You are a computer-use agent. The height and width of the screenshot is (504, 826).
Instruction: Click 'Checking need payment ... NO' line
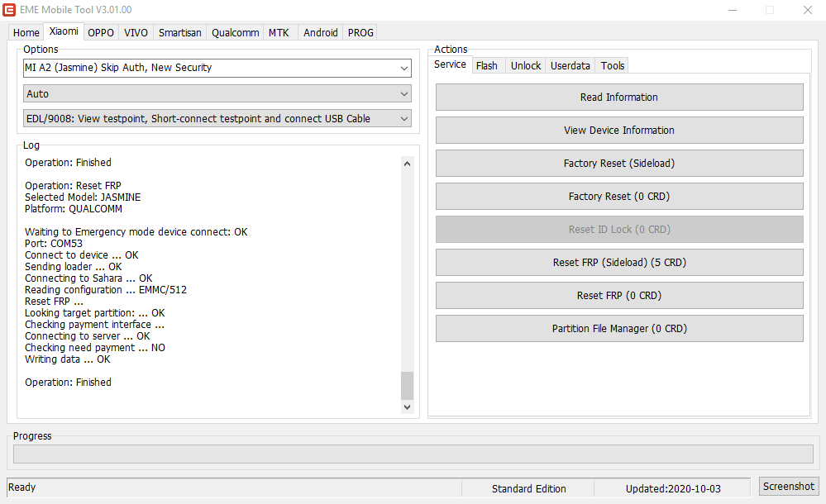[x=95, y=348]
